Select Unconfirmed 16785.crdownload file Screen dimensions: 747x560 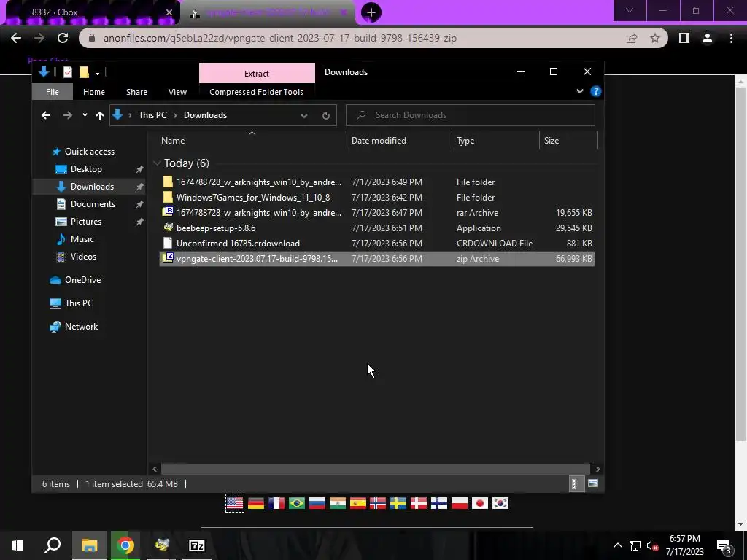pos(376,244)
